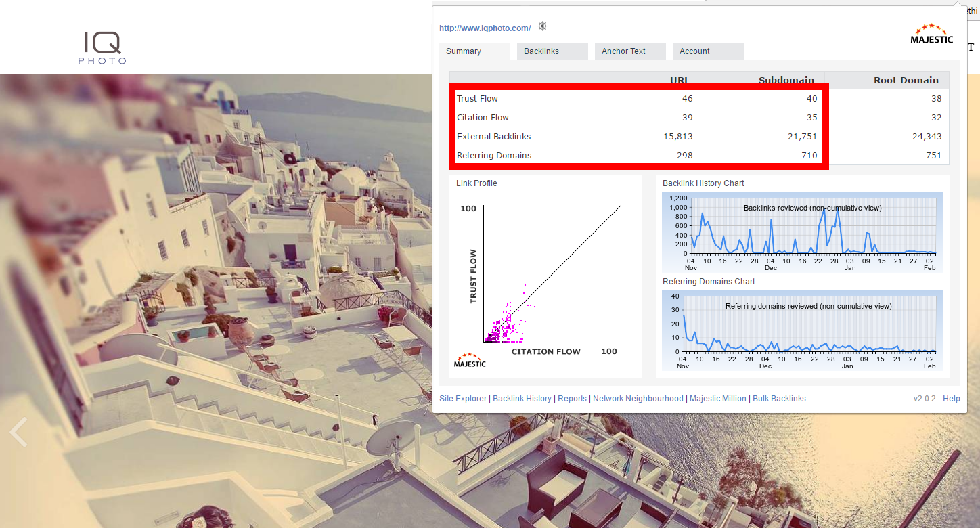Click the Majestic logo under Link Profile chart
This screenshot has height=528, width=980.
point(470,360)
